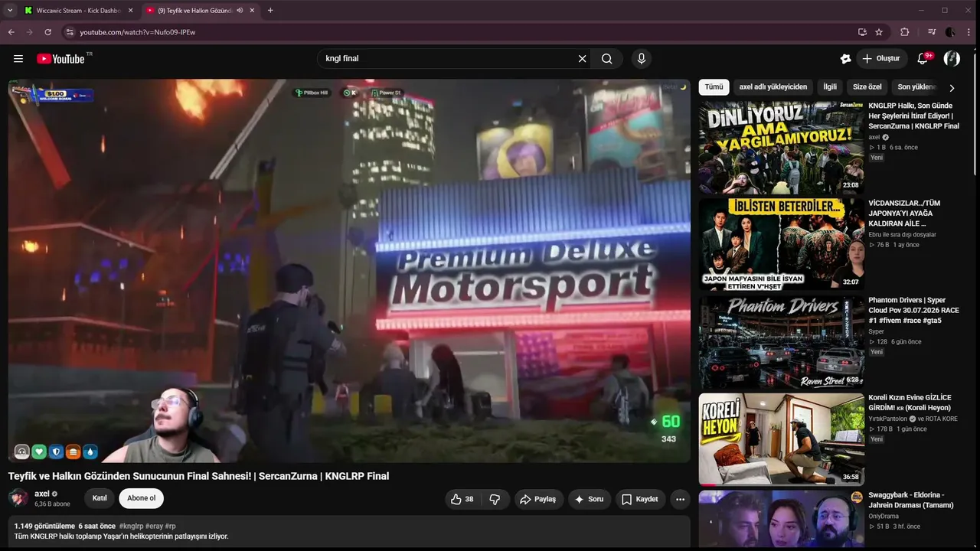Open the tab search dropdown
Screen dimensions: 980x551
(10, 11)
